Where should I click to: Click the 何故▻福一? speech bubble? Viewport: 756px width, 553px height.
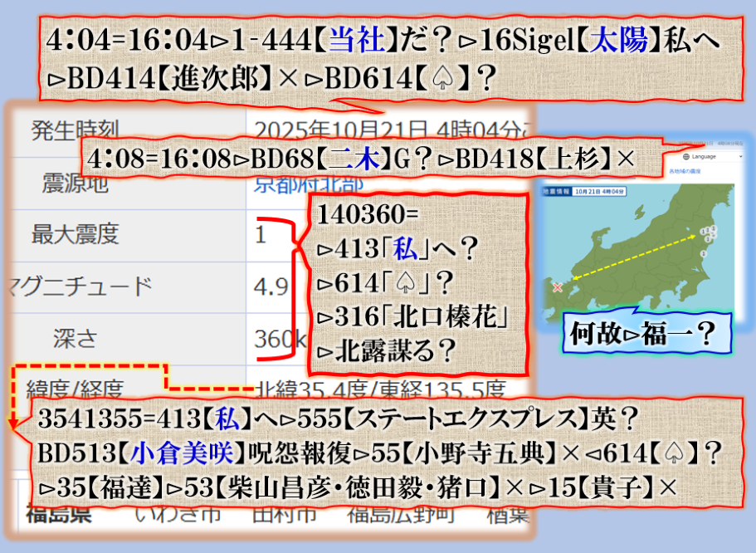click(x=643, y=333)
